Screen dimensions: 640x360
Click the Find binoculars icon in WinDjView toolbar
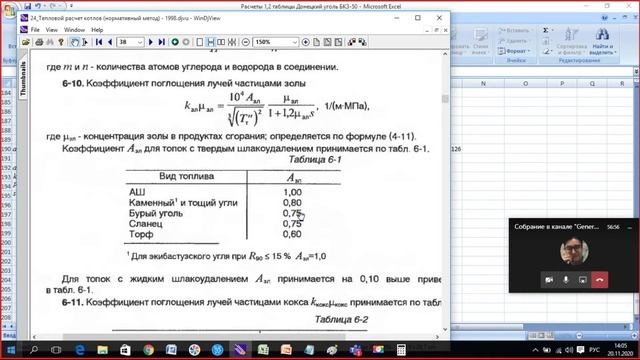pyautogui.click(x=50, y=42)
